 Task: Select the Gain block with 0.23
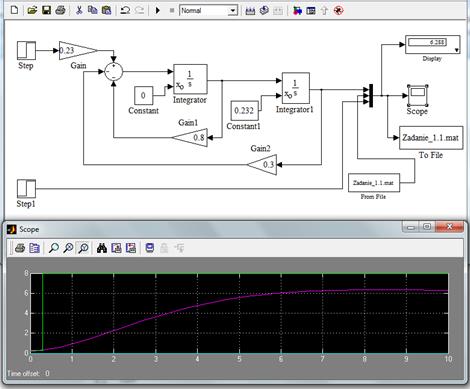76,51
